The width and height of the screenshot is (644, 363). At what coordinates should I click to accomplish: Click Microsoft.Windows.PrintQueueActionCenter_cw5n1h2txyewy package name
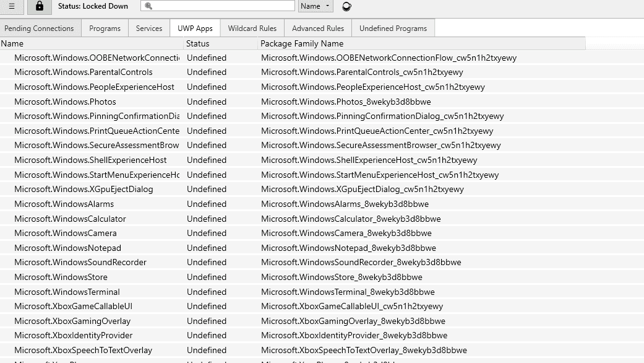point(377,131)
